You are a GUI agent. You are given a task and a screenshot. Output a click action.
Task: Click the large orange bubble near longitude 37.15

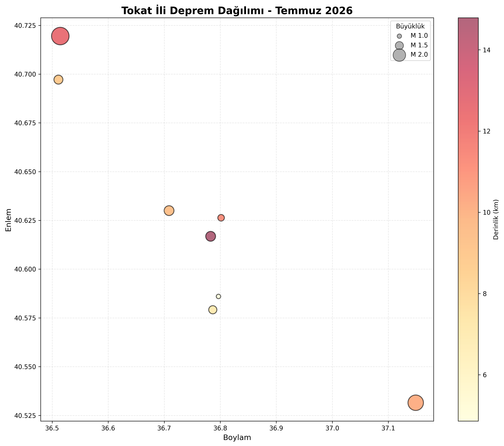416,403
